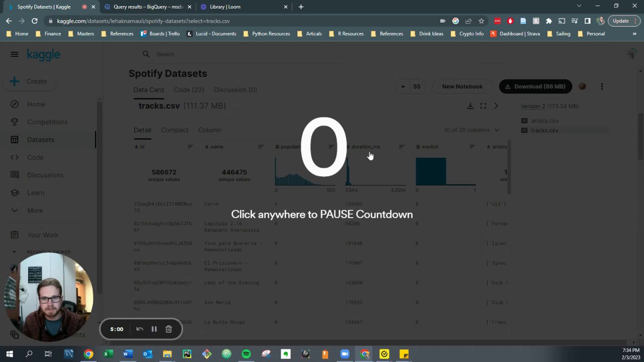Sort the explicit column
Screen dimensions: 644x362
[472, 147]
